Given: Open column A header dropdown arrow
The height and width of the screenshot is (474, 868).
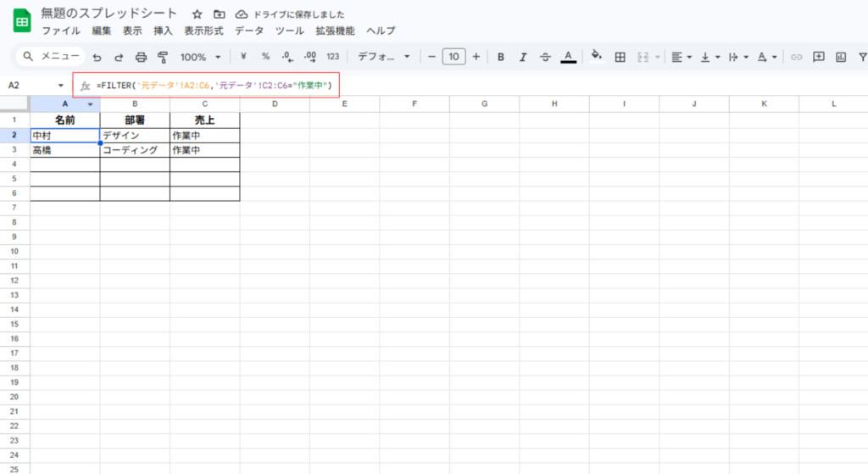Looking at the screenshot, I should pyautogui.click(x=90, y=104).
